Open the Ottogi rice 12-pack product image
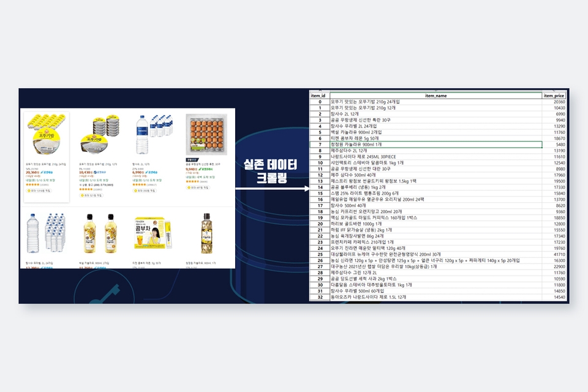The image size is (588, 392). tap(100, 134)
